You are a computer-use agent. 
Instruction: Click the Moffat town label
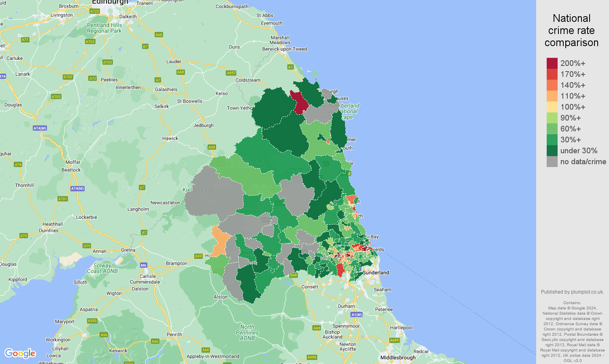[x=73, y=162]
